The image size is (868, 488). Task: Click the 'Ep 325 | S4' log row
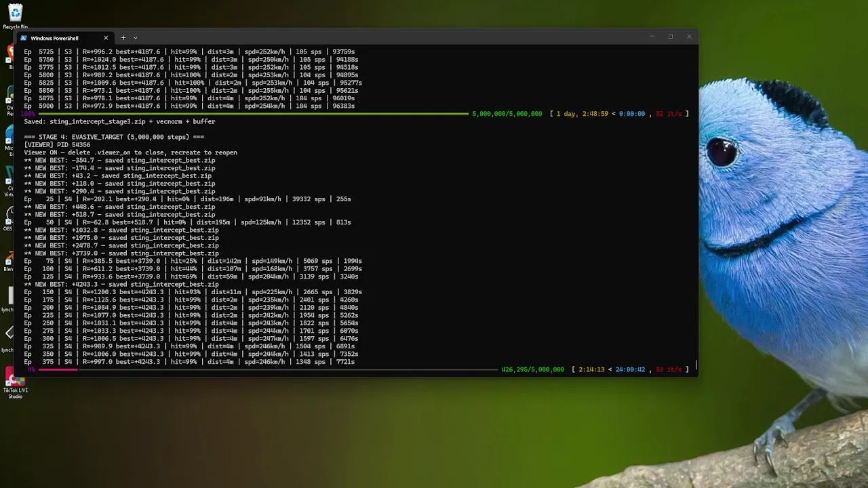189,346
